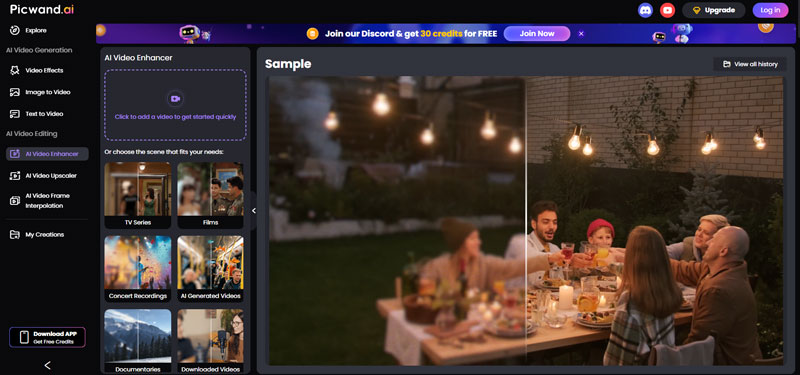The width and height of the screenshot is (800, 375).
Task: Collapse the enhancer panel using side arrow
Action: click(254, 210)
